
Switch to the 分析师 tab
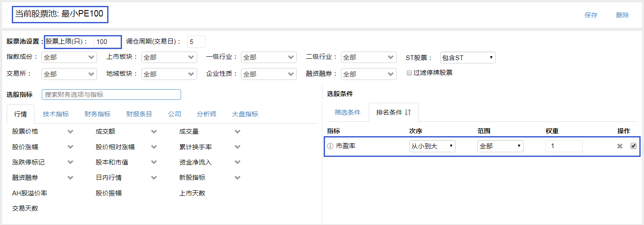point(206,114)
